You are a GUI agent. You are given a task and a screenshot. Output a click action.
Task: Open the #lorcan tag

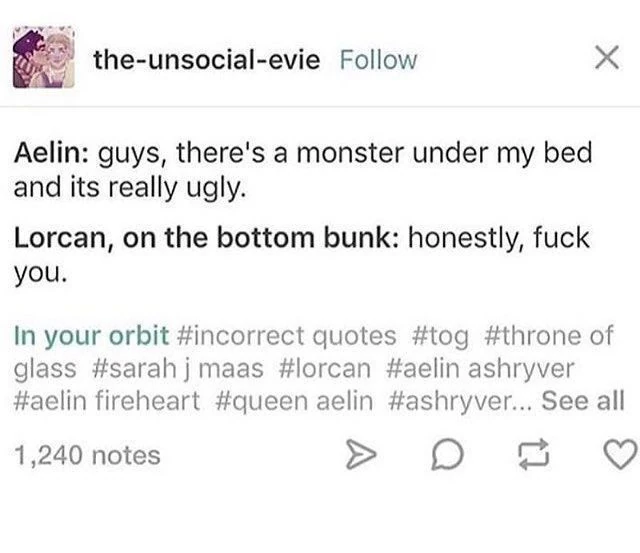[x=326, y=368]
